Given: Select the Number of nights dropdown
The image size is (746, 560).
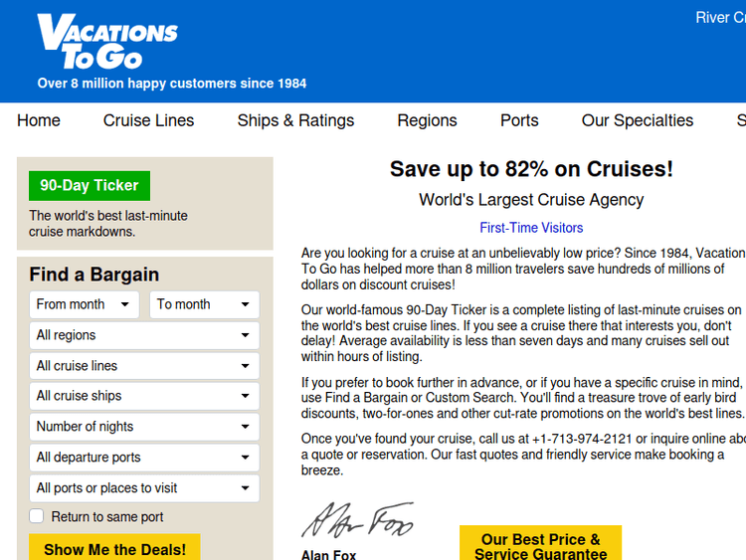Looking at the screenshot, I should click(143, 427).
